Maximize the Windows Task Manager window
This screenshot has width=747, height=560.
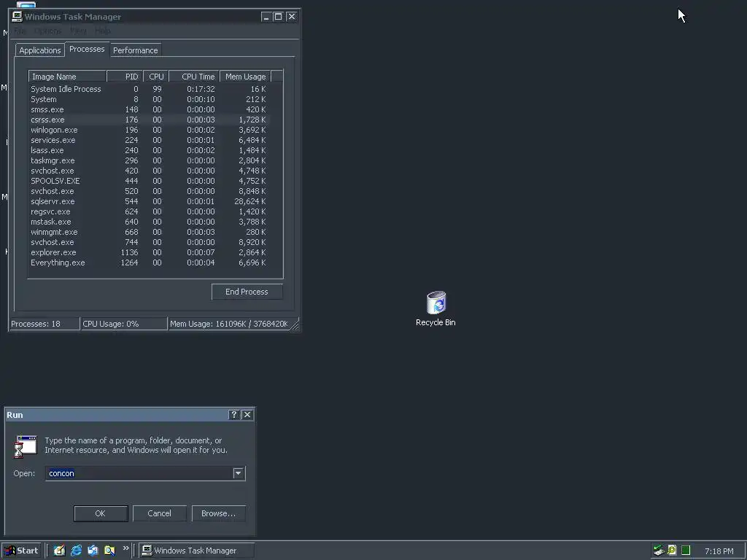[x=278, y=17]
